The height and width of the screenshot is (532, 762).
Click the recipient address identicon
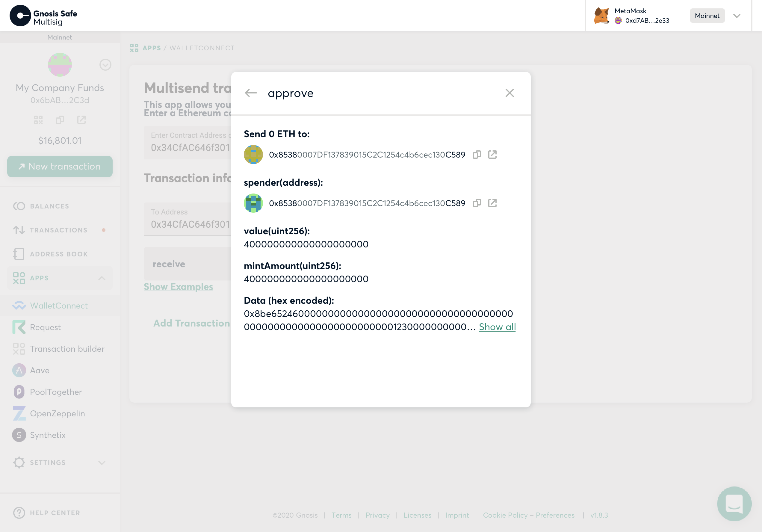click(x=253, y=155)
